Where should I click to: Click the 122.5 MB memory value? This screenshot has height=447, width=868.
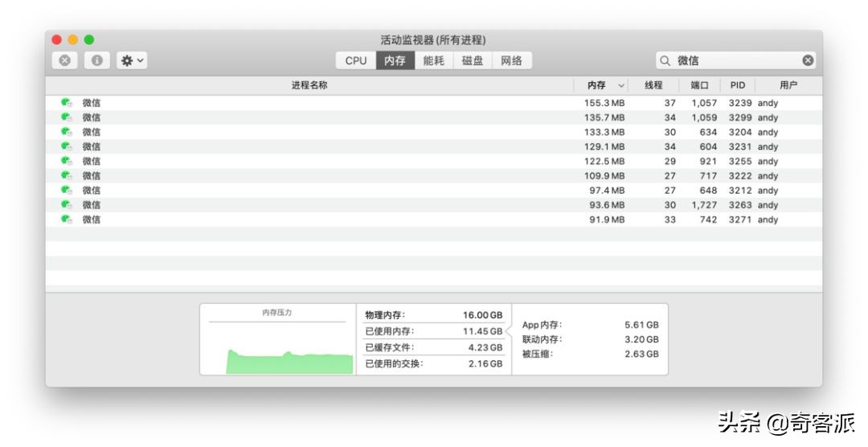pos(604,161)
